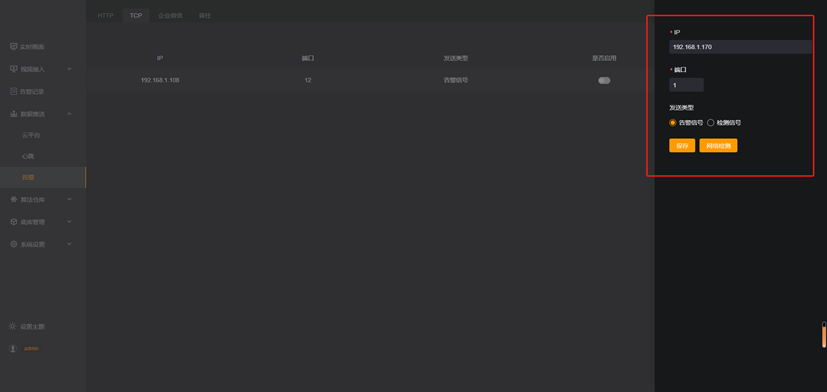
Task: Expand the 系统设置 submenu chevron
Action: click(69, 244)
